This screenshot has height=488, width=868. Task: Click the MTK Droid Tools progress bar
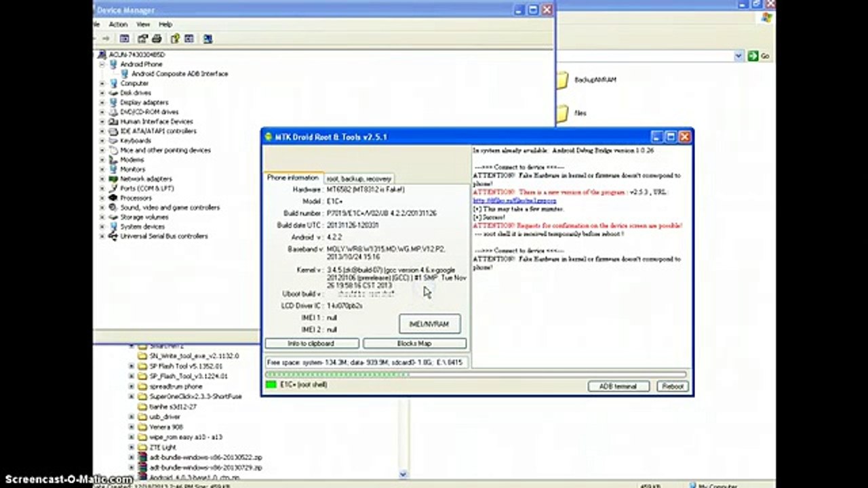click(476, 374)
